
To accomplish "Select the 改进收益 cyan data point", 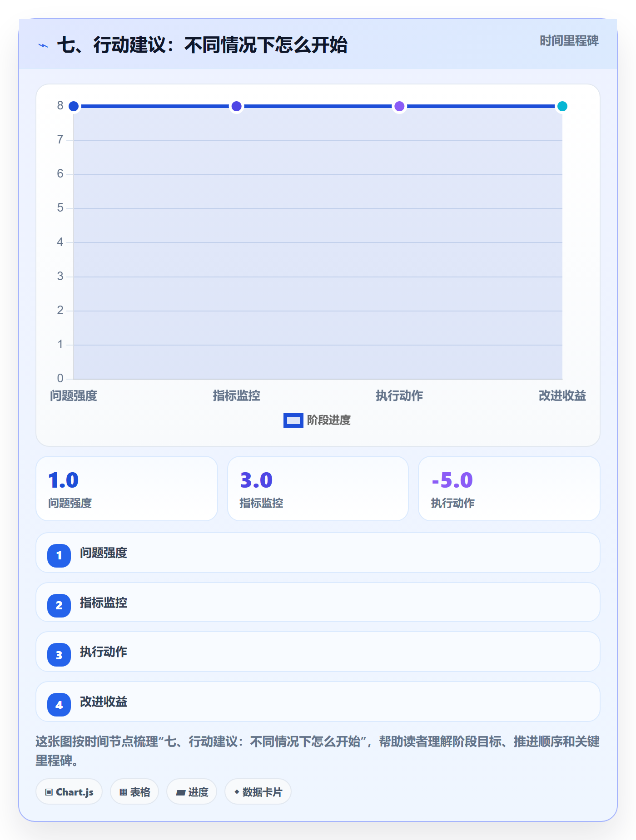I will click(x=562, y=106).
